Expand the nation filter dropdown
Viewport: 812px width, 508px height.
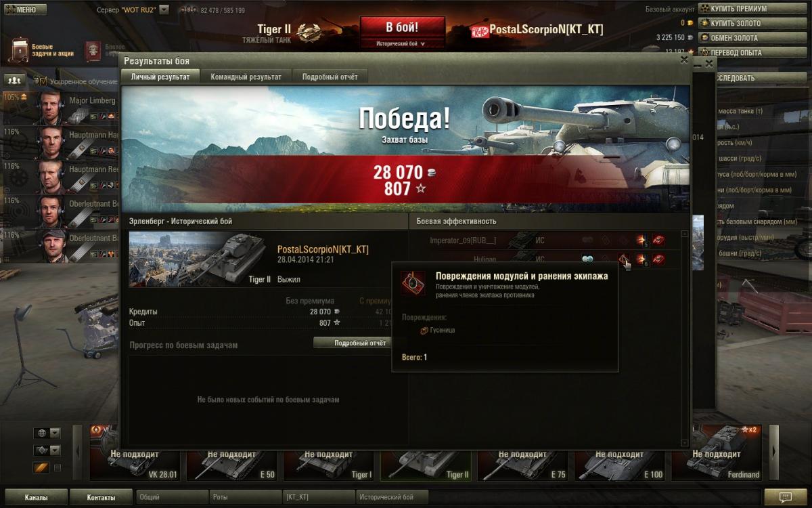point(47,433)
